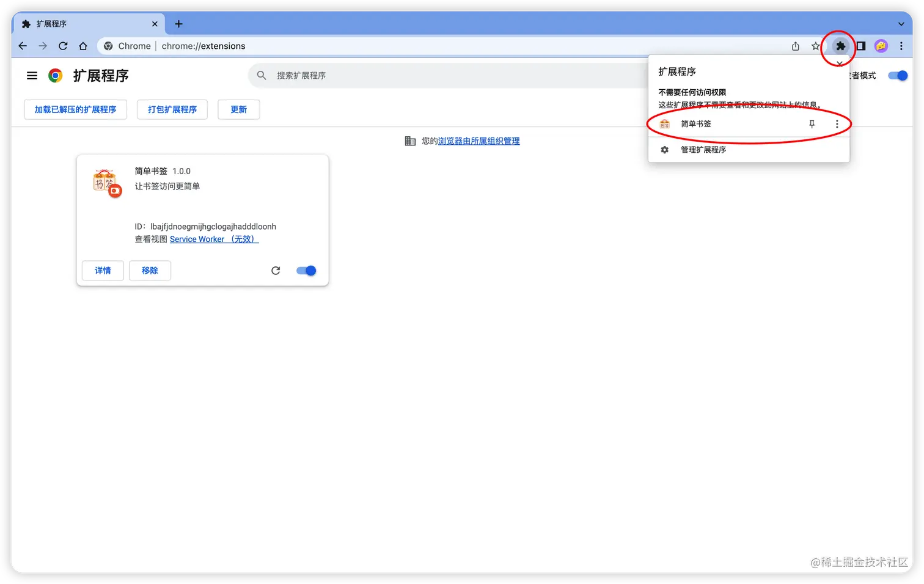Open the tab search chevron
The image size is (924, 584).
(901, 24)
